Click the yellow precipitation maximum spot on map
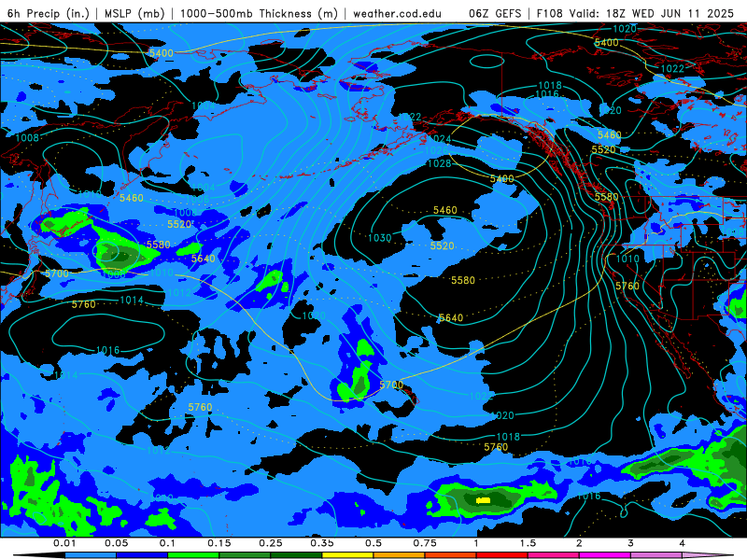747x560 pixels. [483, 500]
